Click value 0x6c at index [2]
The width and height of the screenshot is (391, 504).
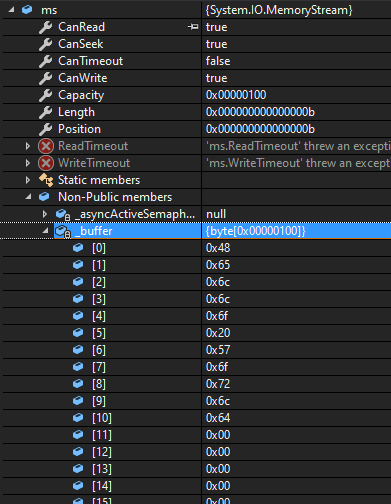pyautogui.click(x=218, y=282)
